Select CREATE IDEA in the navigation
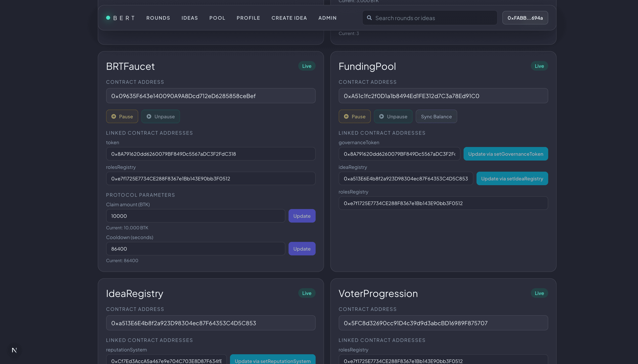The height and width of the screenshot is (364, 638). pyautogui.click(x=289, y=18)
